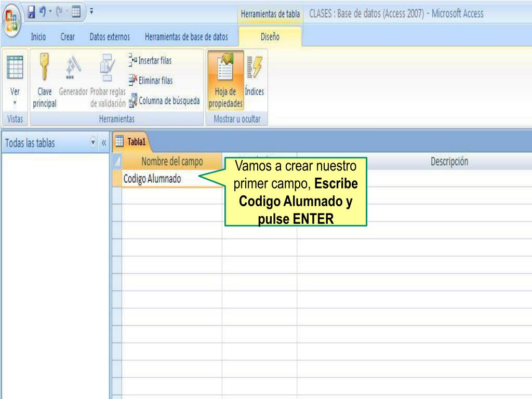The image size is (532, 399).
Task: Open the Crear ribbon tab
Action: [68, 37]
